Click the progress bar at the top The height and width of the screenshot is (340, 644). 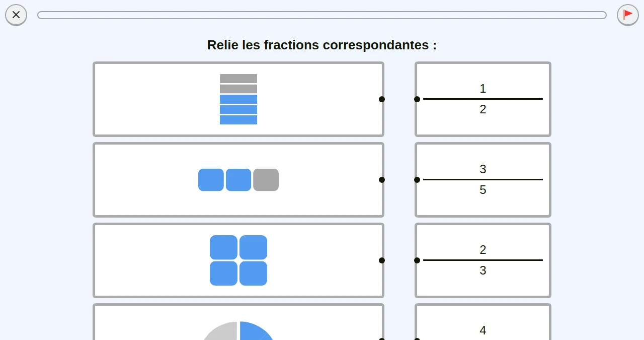coord(321,15)
